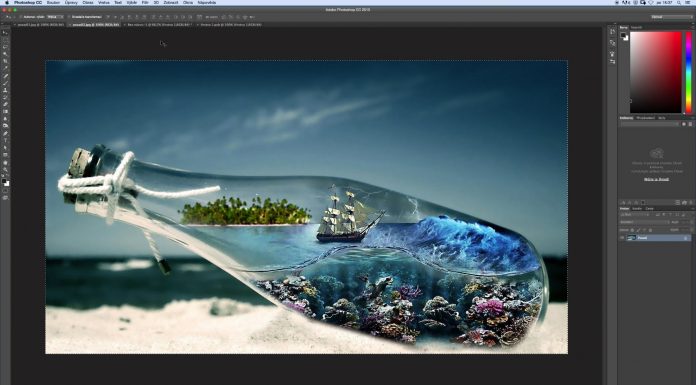Open the Libraries library selector dropdown
Screen dimensions: 696x385
(x=650, y=124)
